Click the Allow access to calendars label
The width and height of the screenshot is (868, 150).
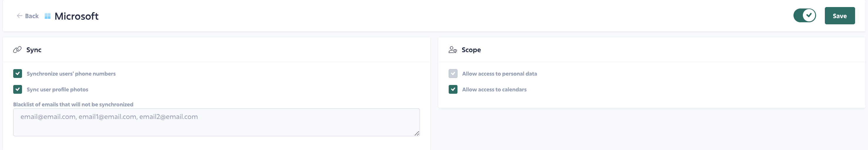(x=494, y=89)
